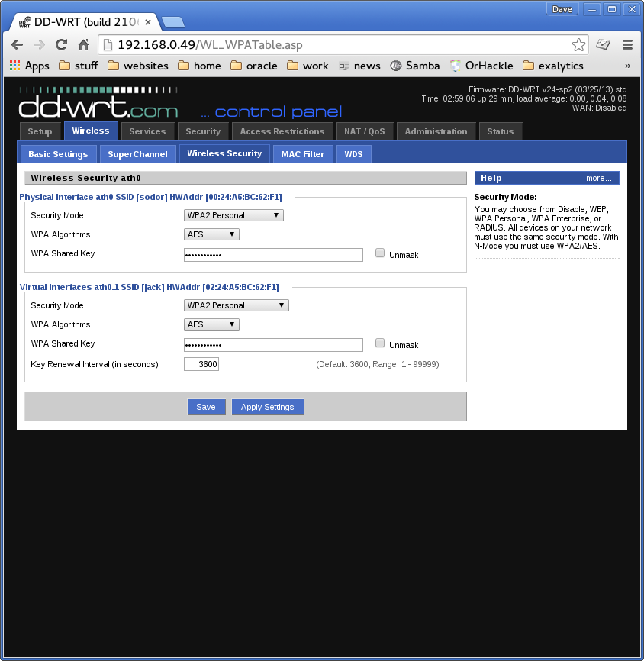
Task: Click the Save button
Action: 206,407
